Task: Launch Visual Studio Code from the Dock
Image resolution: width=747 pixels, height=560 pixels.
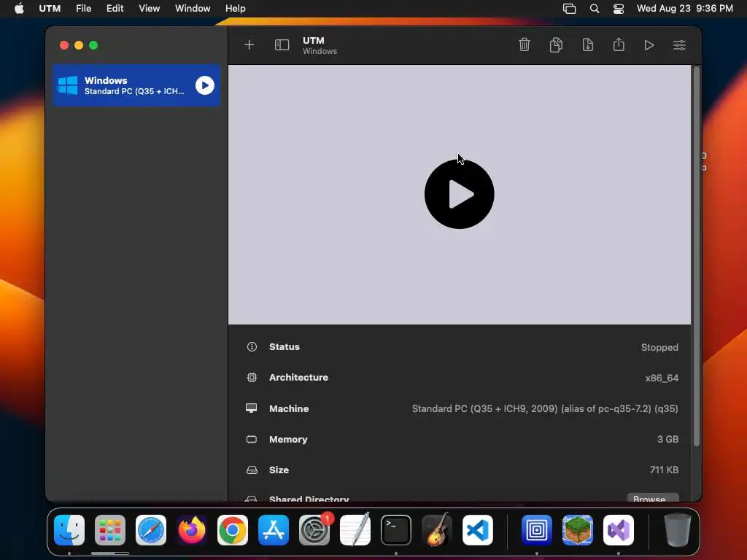Action: tap(477, 530)
